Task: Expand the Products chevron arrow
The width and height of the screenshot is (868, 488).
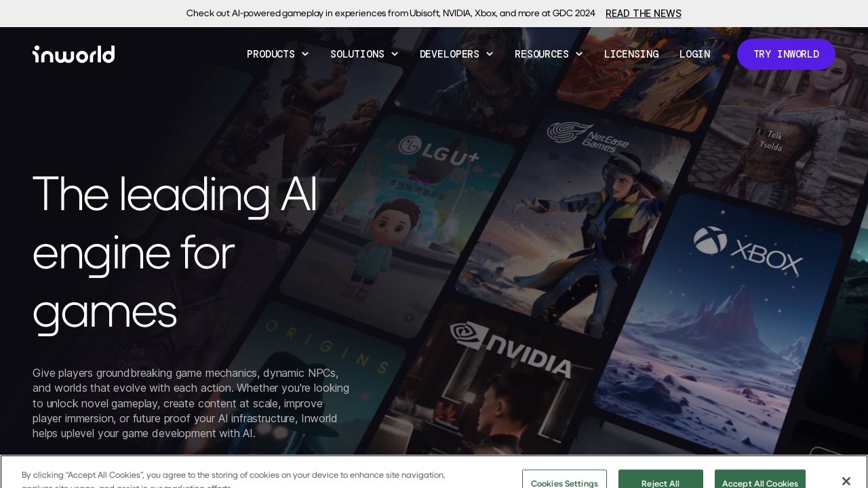Action: click(305, 54)
